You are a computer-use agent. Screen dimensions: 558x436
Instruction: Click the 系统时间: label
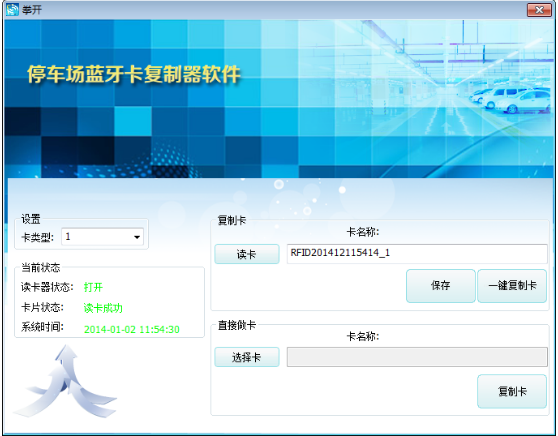[x=42, y=327]
